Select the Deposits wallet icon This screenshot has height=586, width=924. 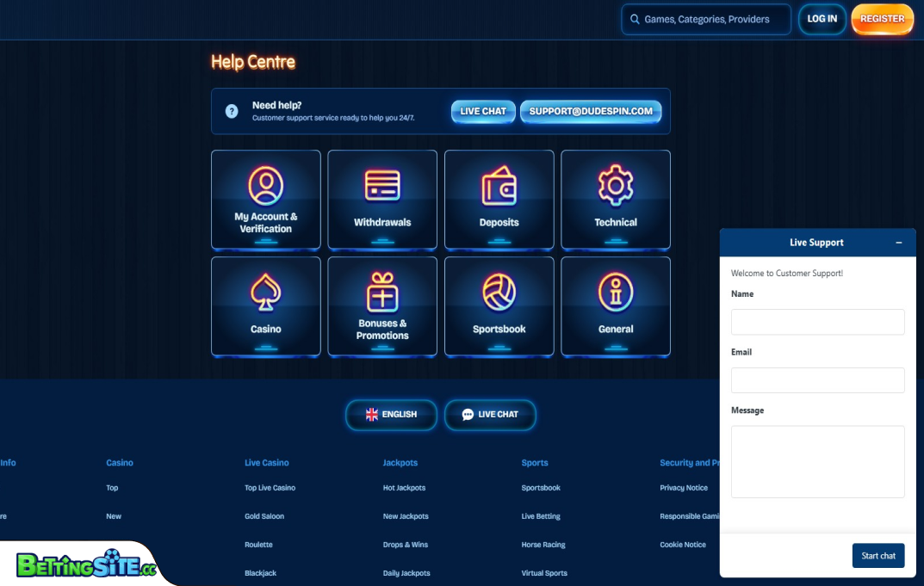(x=499, y=187)
